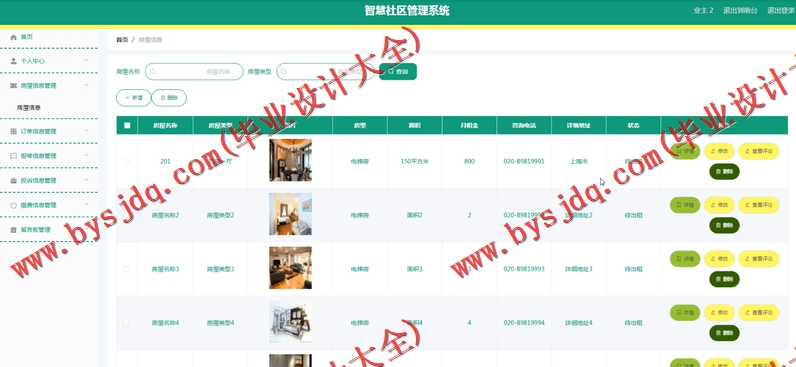Click the 删除 button above the table

169,98
